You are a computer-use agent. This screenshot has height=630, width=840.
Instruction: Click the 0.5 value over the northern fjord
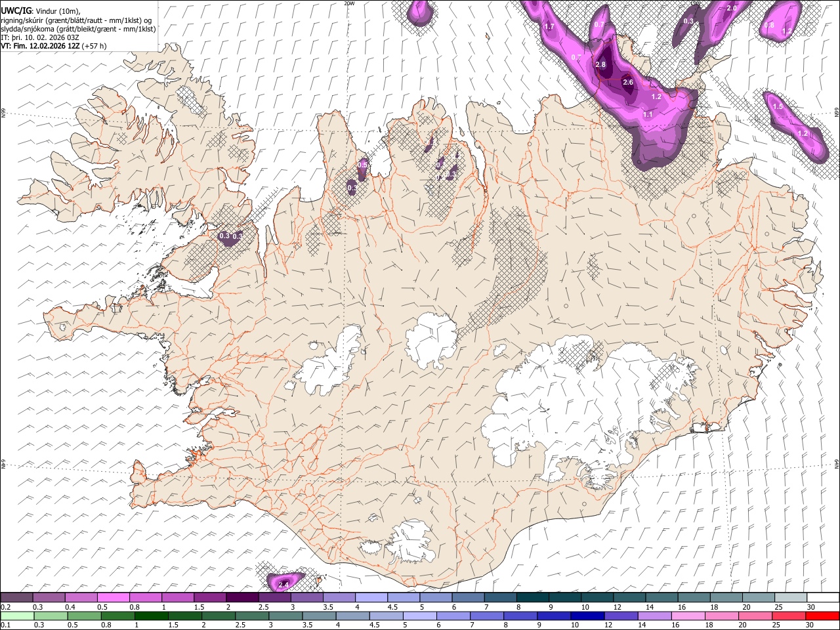pos(363,165)
